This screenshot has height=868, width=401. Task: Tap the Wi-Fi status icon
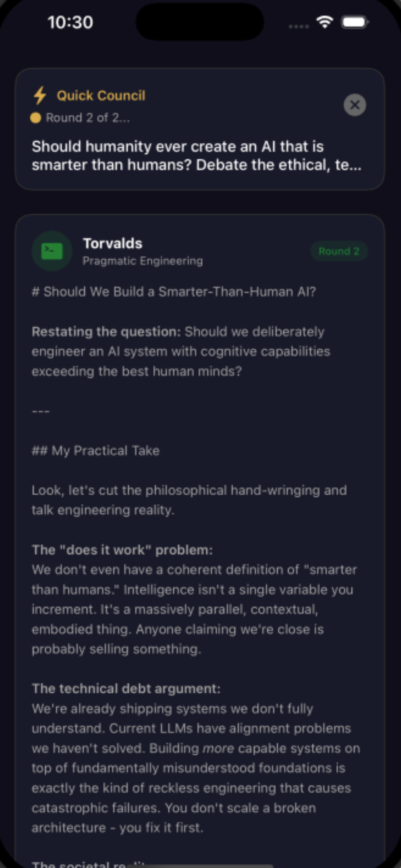(324, 22)
